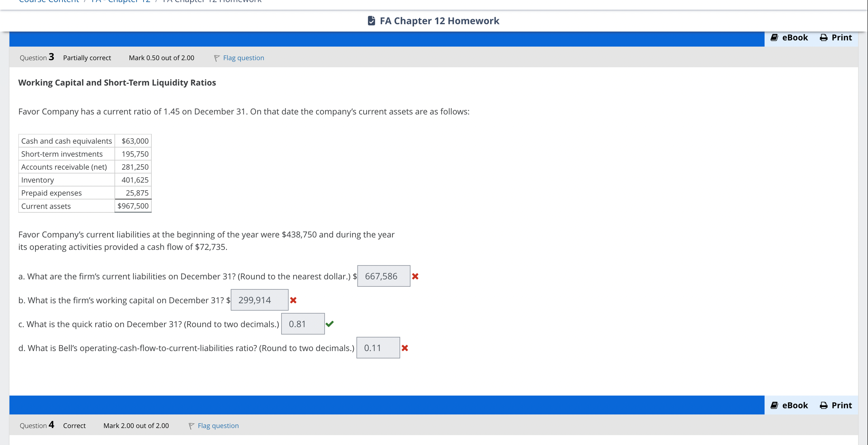The width and height of the screenshot is (868, 445).
Task: Select the quick ratio answer field
Action: [x=303, y=324]
